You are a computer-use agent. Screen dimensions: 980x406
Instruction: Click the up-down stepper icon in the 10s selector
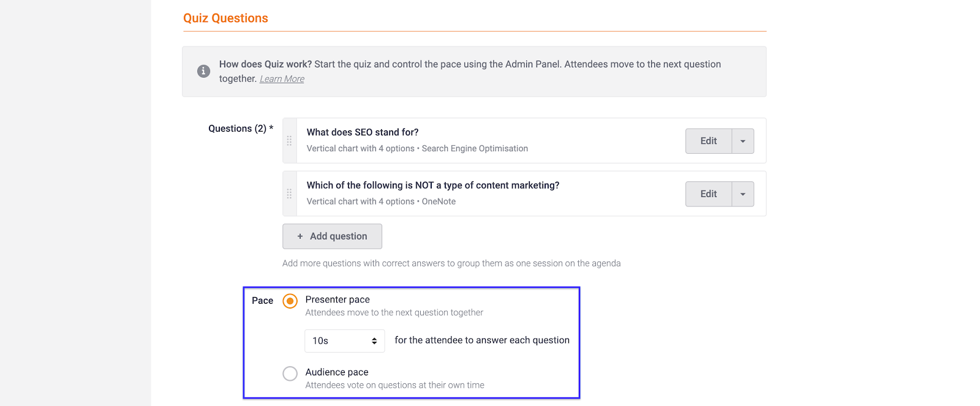[x=373, y=340]
